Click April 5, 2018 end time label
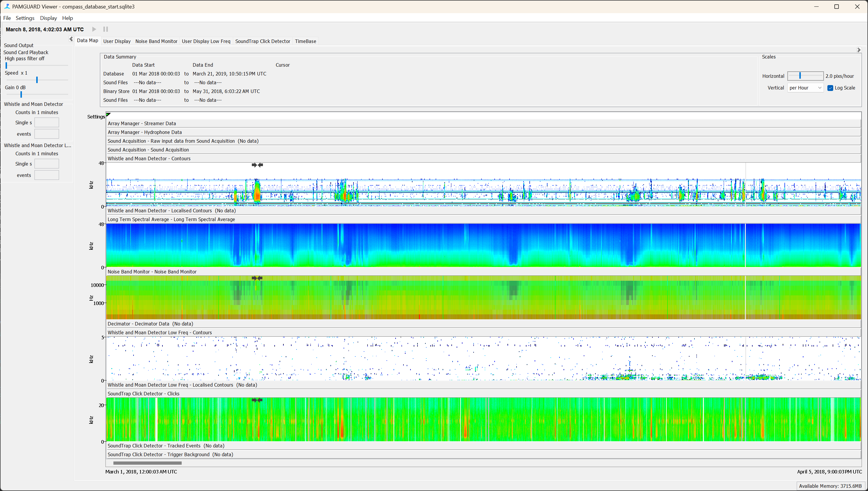Screen dimensions: 868x491 tap(829, 472)
